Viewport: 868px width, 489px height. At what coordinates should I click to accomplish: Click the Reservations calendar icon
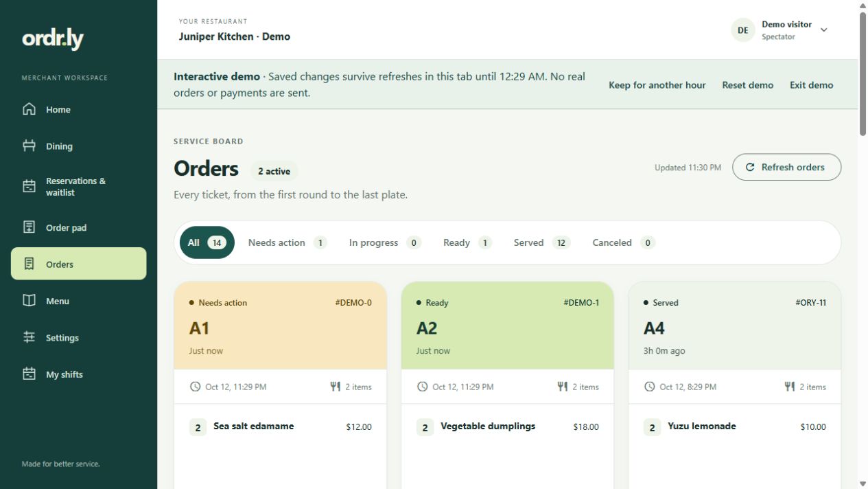(x=29, y=186)
